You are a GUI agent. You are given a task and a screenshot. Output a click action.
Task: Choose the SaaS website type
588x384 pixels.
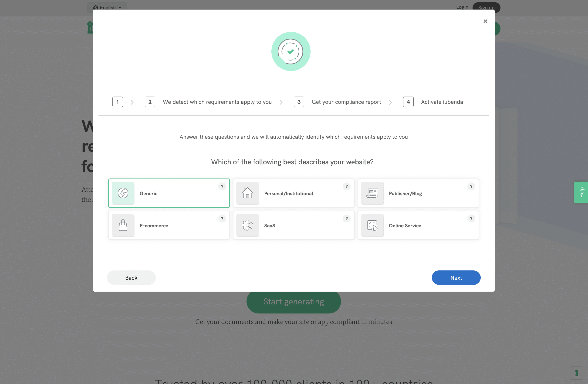[x=294, y=225]
